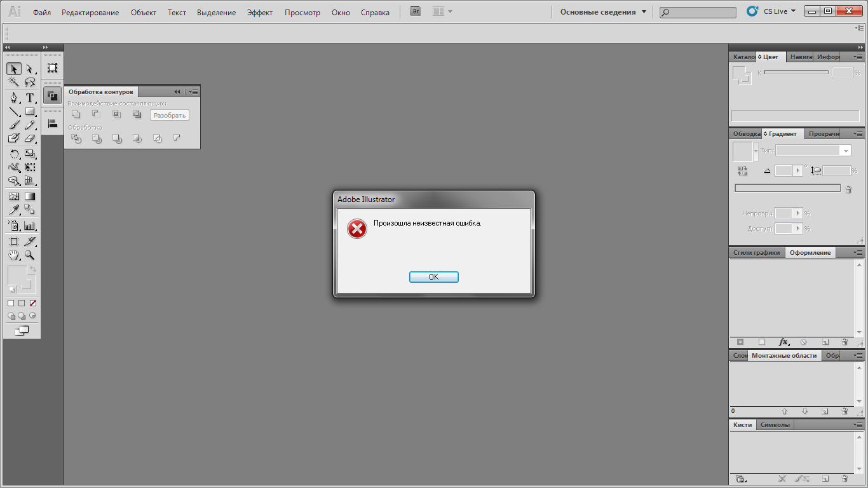Viewport: 868px width, 488px height.
Task: Switch to the Обводка tab
Action: (x=746, y=133)
